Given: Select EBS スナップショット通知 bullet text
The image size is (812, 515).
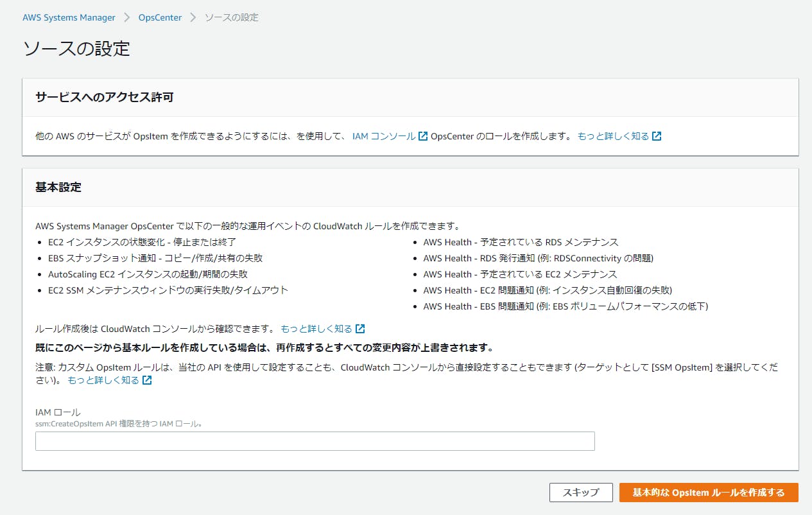Looking at the screenshot, I should click(155, 258).
